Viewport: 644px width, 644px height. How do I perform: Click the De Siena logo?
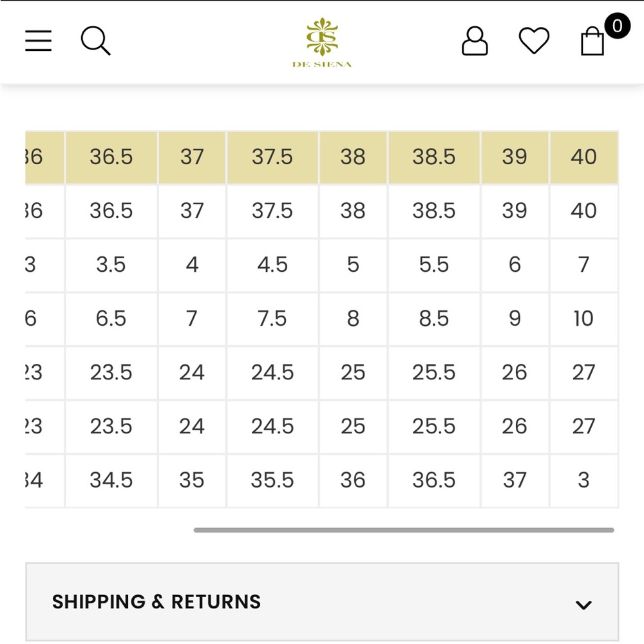322,43
